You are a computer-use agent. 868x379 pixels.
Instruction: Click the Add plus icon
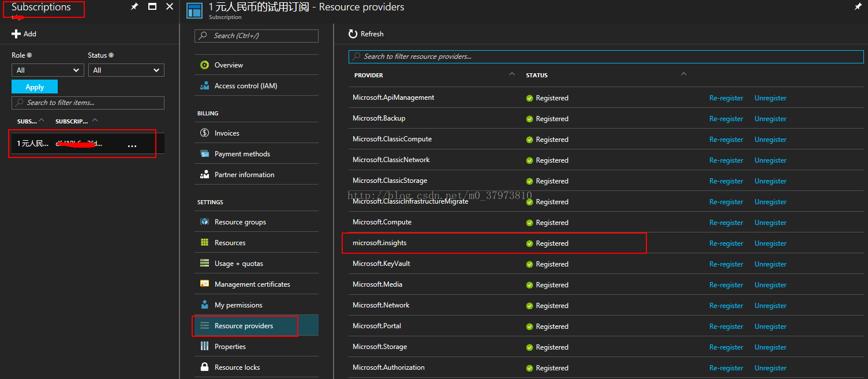point(16,34)
